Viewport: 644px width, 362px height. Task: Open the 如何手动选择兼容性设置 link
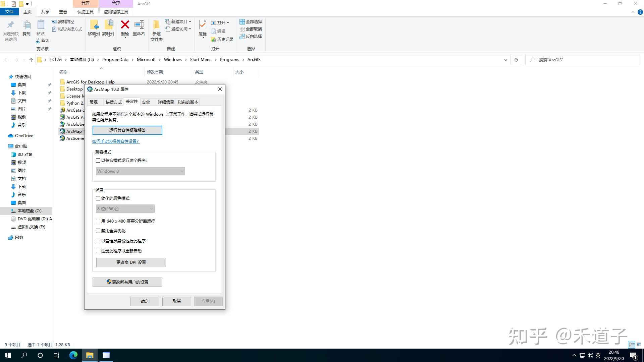[x=115, y=141]
